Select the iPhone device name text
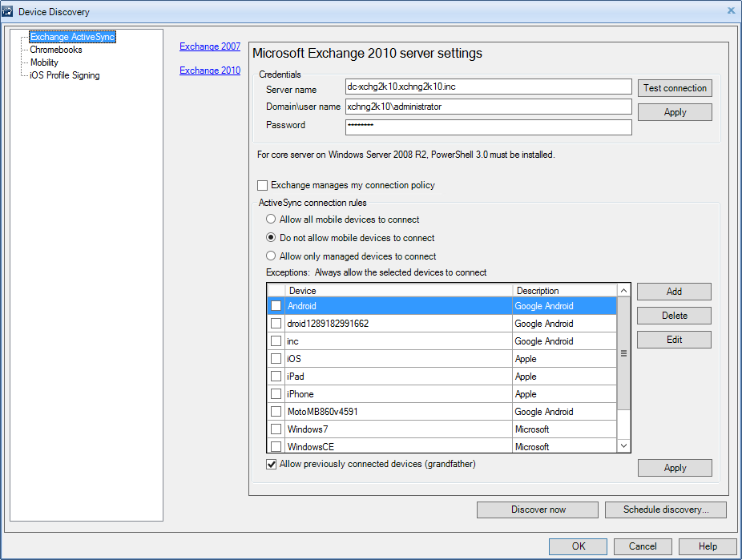Viewport: 742px width, 560px height. pyautogui.click(x=300, y=394)
